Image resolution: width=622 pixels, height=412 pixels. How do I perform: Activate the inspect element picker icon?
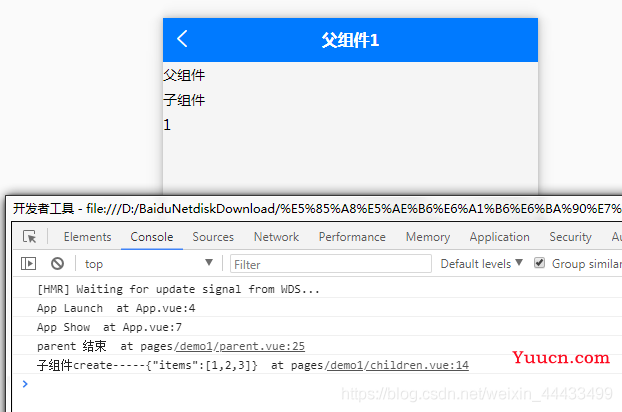(30, 237)
